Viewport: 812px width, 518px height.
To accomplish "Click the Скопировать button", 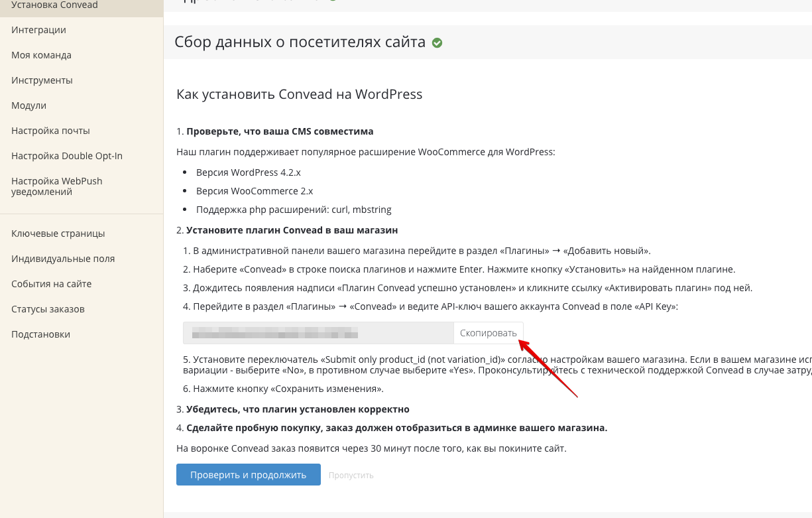I will click(x=489, y=333).
